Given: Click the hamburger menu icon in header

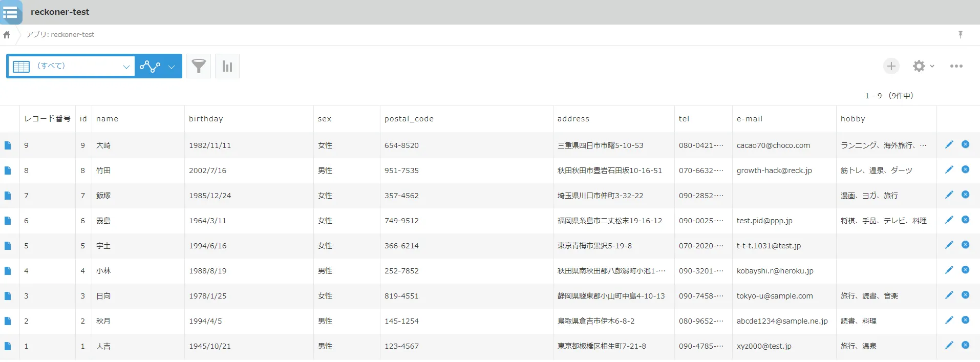Looking at the screenshot, I should (11, 12).
